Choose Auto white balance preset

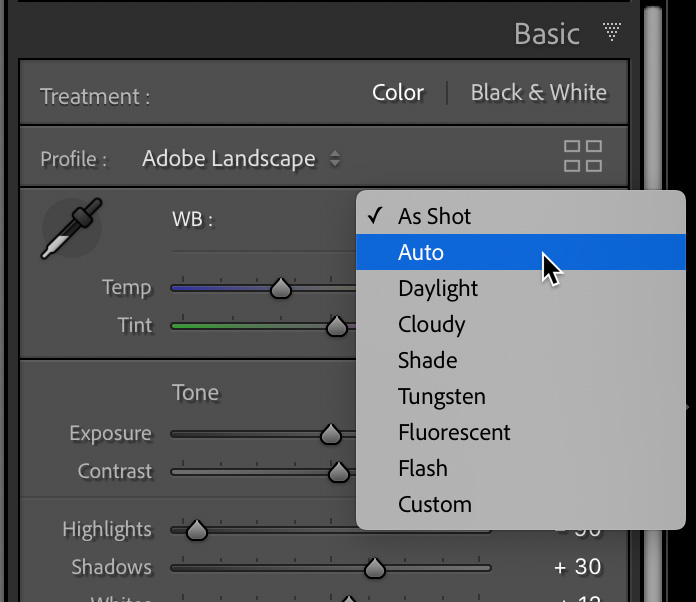(421, 252)
